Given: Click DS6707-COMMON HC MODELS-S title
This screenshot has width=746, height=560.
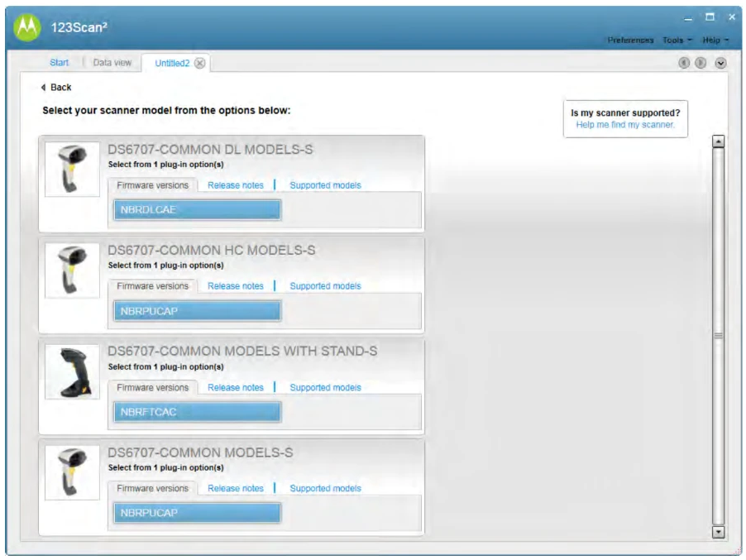Looking at the screenshot, I should (211, 251).
